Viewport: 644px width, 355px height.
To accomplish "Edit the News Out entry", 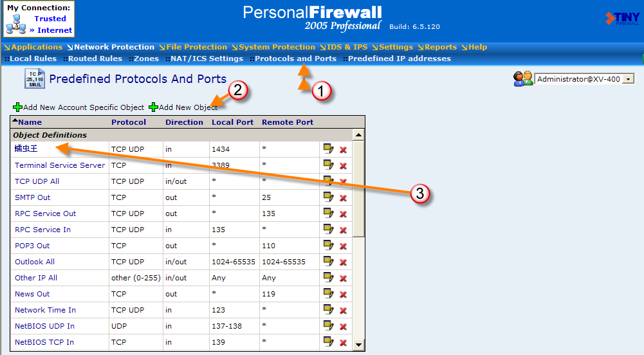I will pyautogui.click(x=328, y=293).
